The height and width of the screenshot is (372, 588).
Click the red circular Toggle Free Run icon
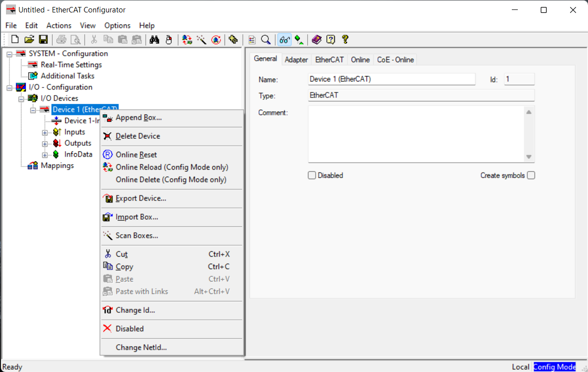coord(216,39)
